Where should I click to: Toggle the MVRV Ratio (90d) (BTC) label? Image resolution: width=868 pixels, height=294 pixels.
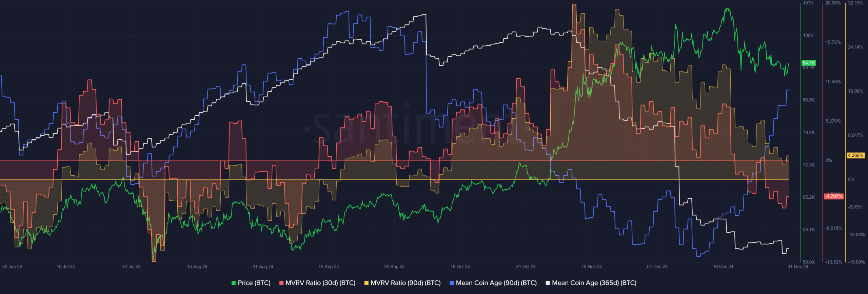tap(406, 283)
